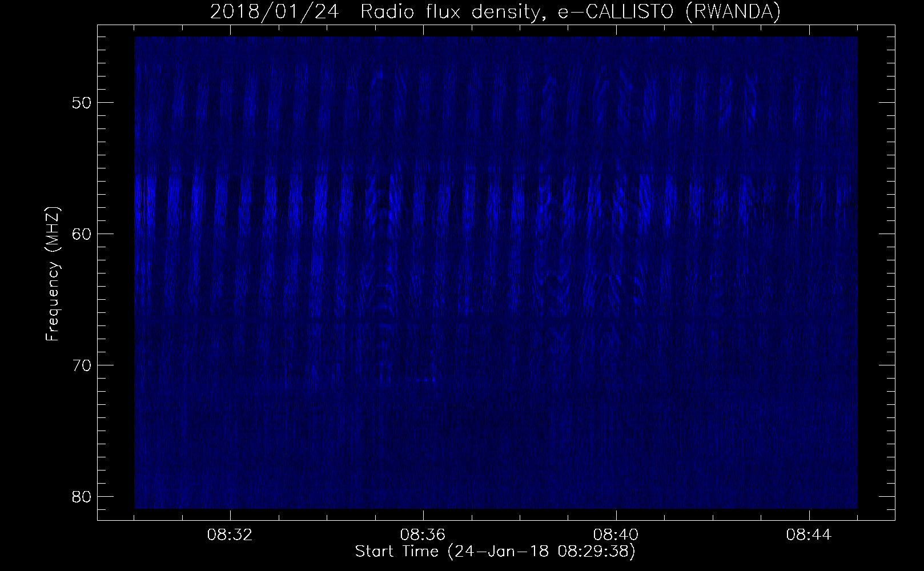Select the Start Time axis caption
The height and width of the screenshot is (571, 924).
[495, 552]
